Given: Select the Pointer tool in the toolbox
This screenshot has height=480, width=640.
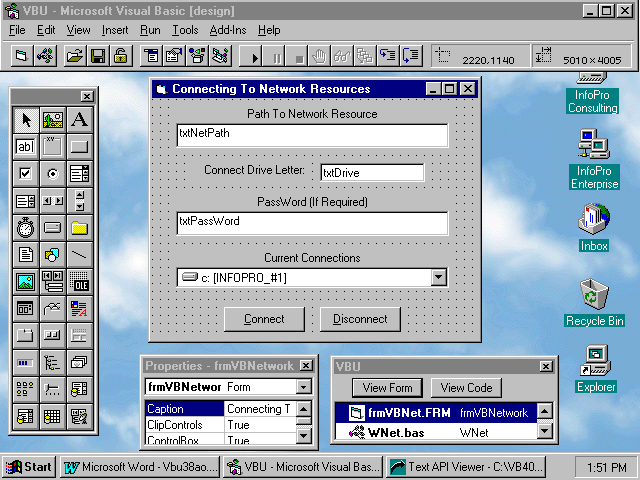Looking at the screenshot, I should click(x=25, y=120).
